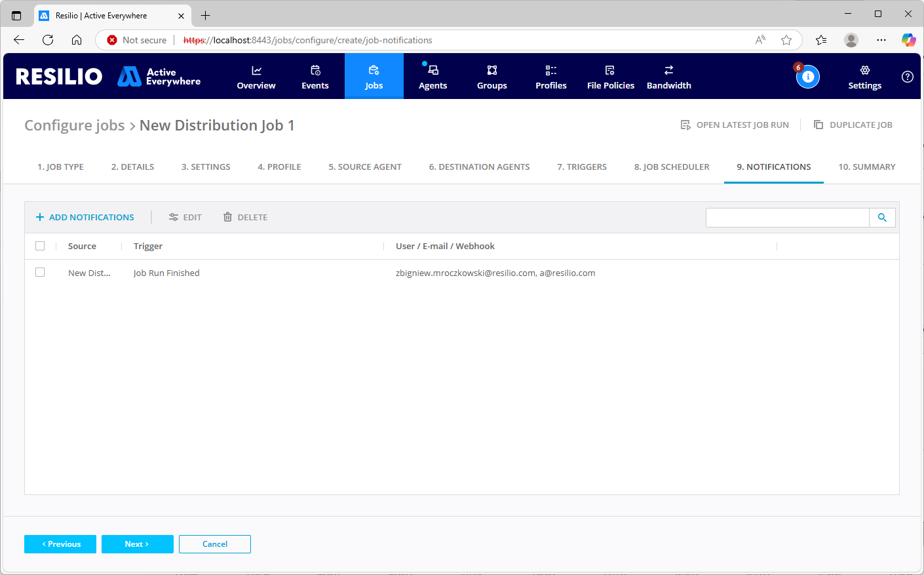Go to the Events section
This screenshot has height=575, width=924.
coord(315,77)
